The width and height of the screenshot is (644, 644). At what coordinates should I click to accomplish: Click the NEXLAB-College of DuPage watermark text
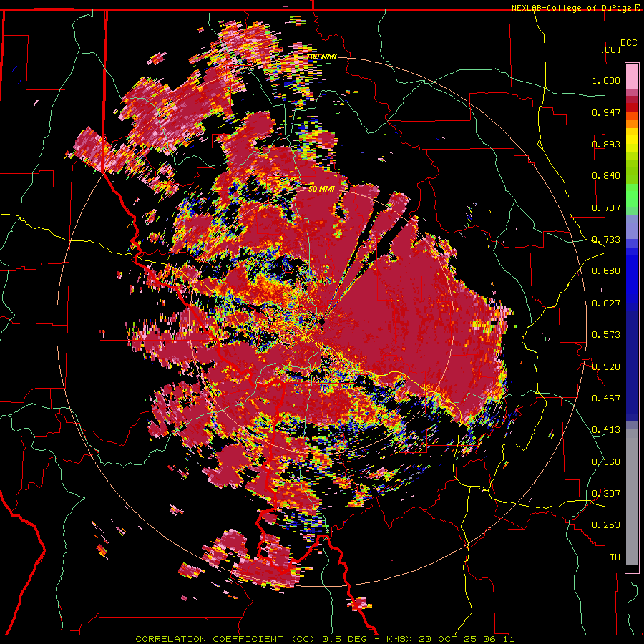pyautogui.click(x=571, y=8)
